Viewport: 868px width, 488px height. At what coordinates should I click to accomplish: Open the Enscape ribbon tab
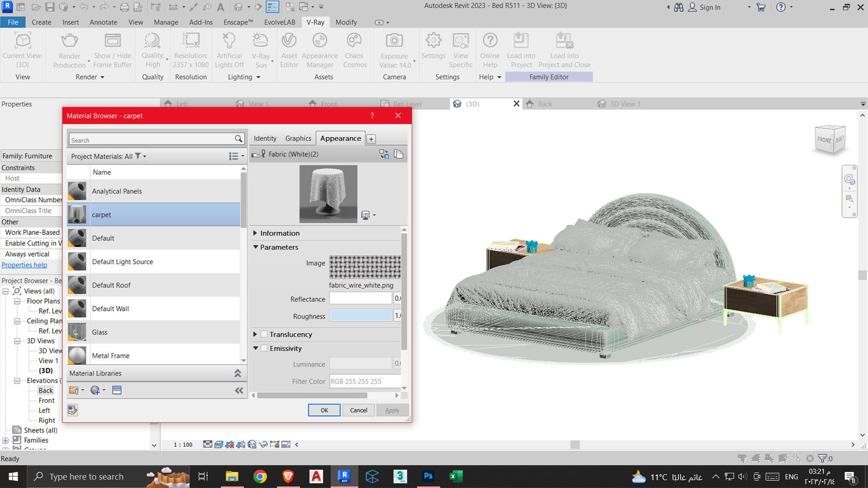[x=238, y=22]
